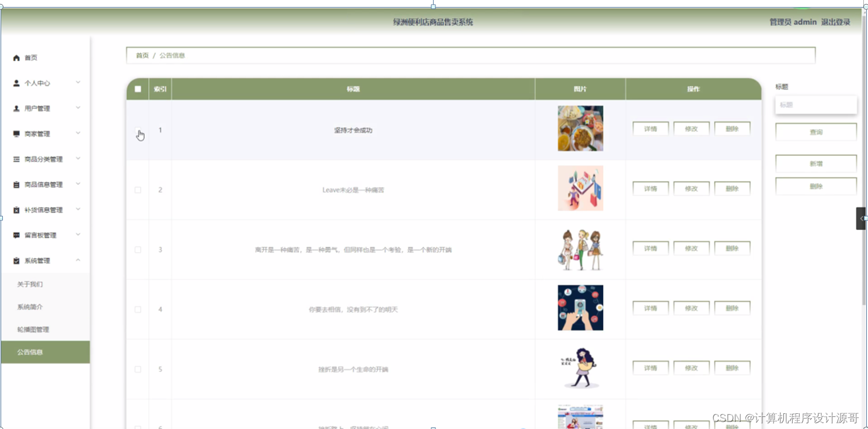The image size is (868, 429).
Task: Toggle the select-all checkbox in table header
Action: pyautogui.click(x=138, y=89)
